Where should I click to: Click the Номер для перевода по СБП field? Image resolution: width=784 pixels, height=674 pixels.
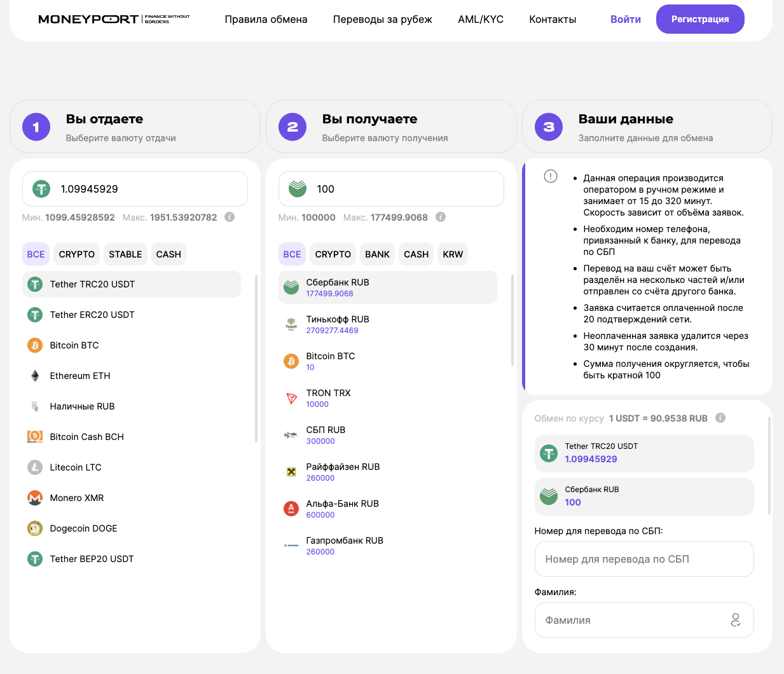(x=644, y=559)
